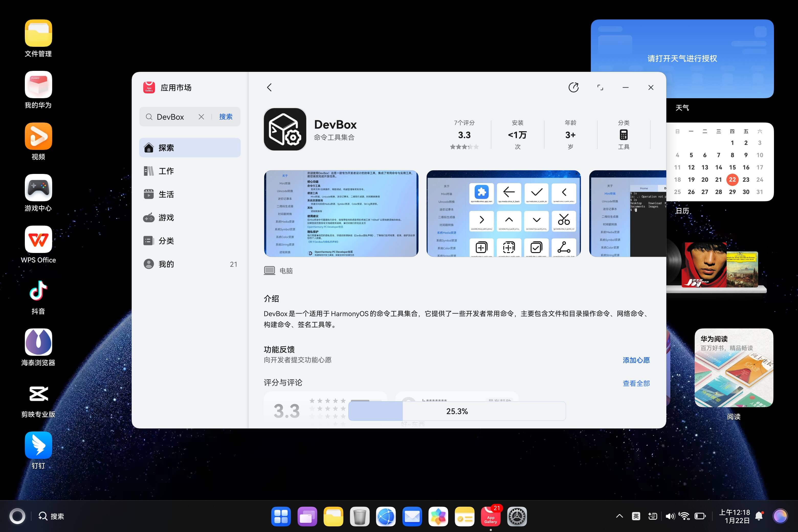Expand hidden tray icons with the chevron

619,516
